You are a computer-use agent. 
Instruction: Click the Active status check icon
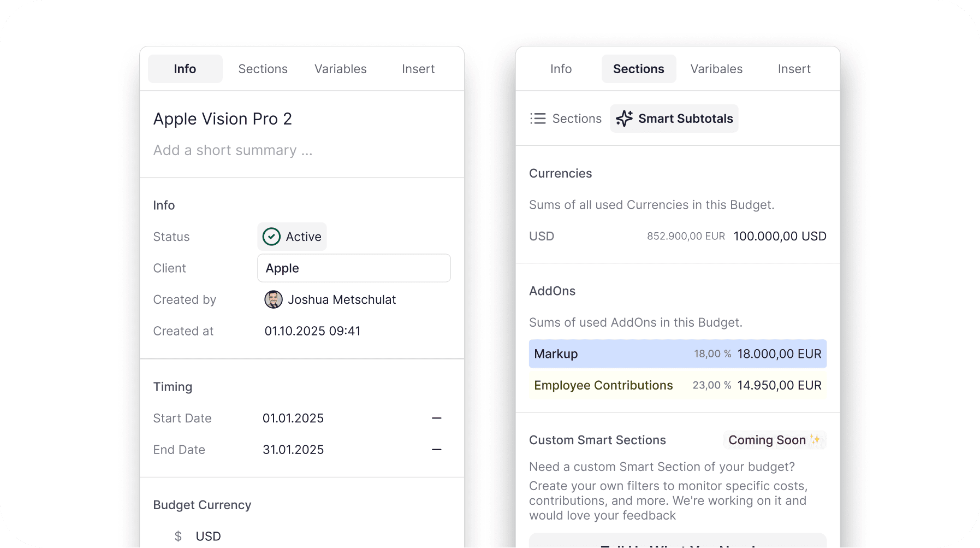(x=271, y=237)
